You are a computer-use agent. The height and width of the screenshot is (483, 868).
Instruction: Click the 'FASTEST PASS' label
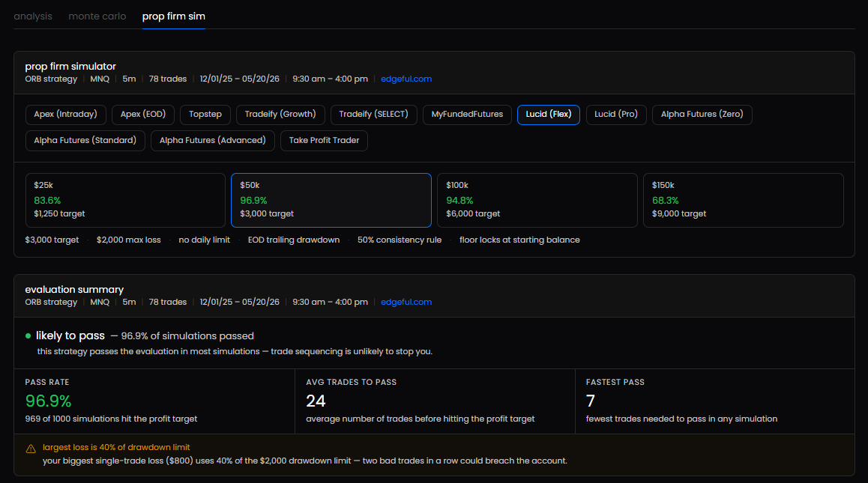pos(615,383)
